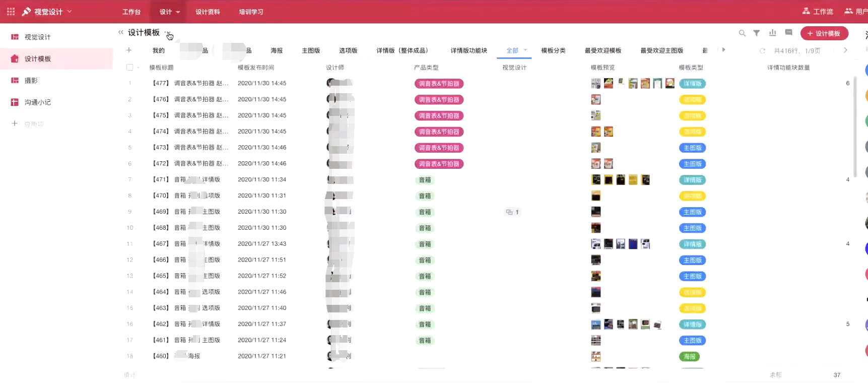
Task: Click 选项版 type tag in row 475
Action: tap(692, 116)
